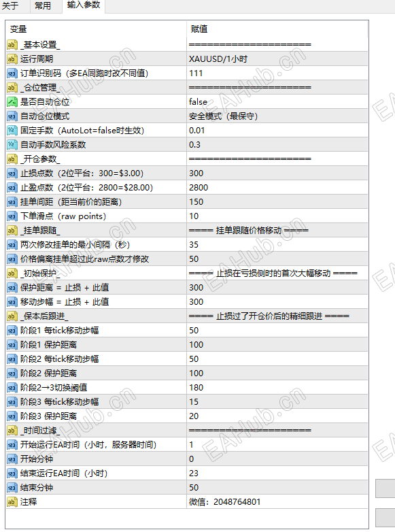Edit the 结束运行EA时间 value 23
Viewport: 395px width, 532px height.
277,473
